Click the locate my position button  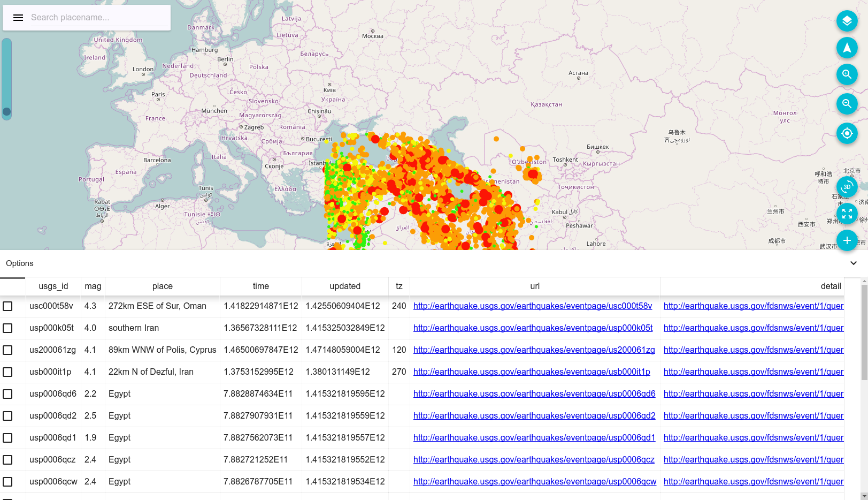[x=847, y=133]
